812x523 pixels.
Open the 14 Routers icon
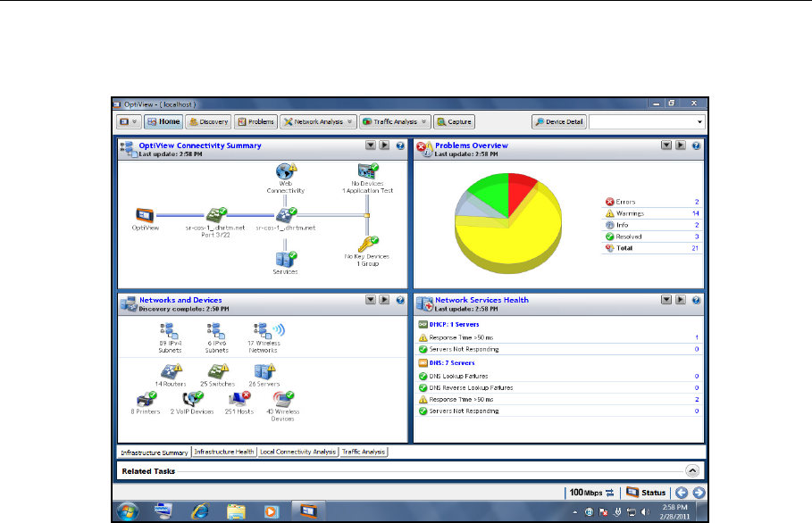coord(172,371)
